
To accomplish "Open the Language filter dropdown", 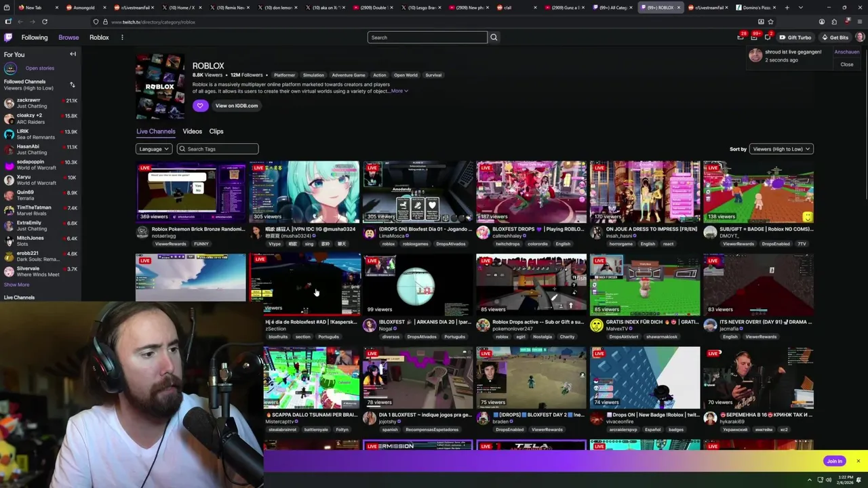I will tap(154, 149).
